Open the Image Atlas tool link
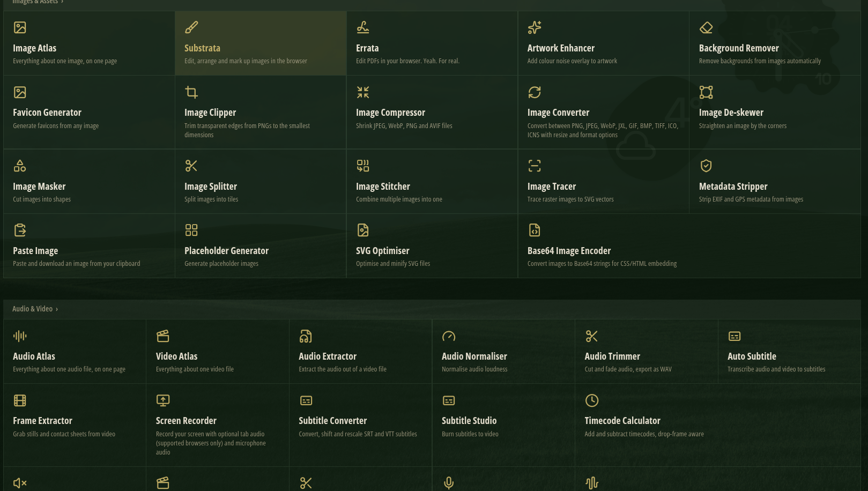Image resolution: width=868 pixels, height=491 pixels. (89, 43)
